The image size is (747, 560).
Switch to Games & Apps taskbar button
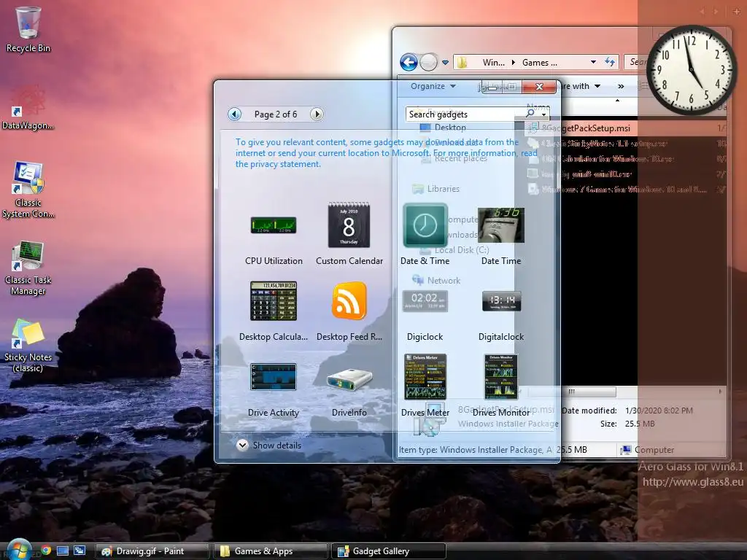[270, 551]
